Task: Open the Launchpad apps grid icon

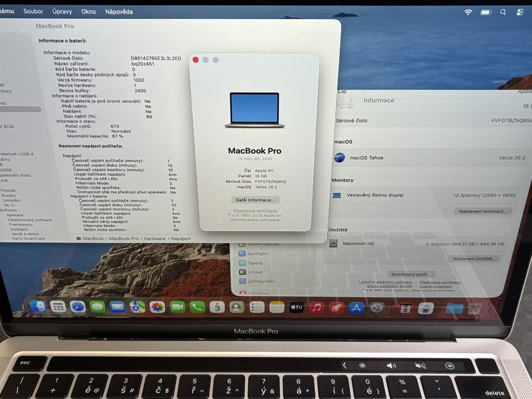Action: pyautogui.click(x=58, y=307)
